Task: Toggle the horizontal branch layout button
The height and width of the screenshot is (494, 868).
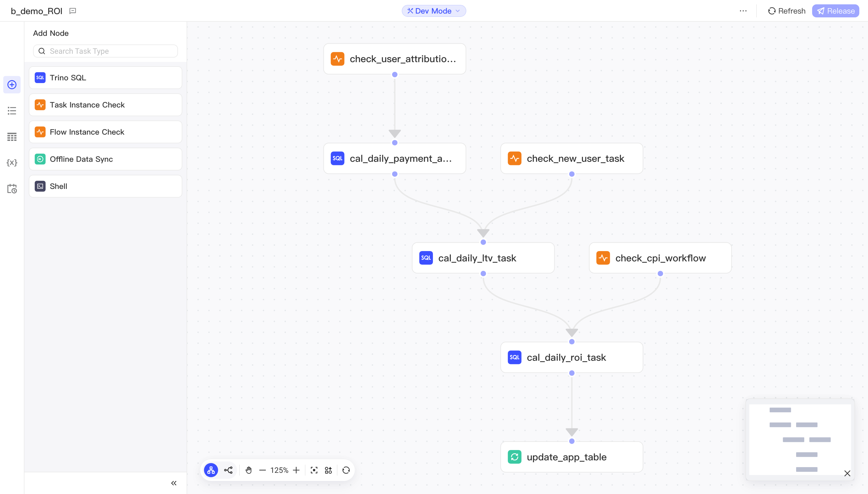Action: click(228, 470)
